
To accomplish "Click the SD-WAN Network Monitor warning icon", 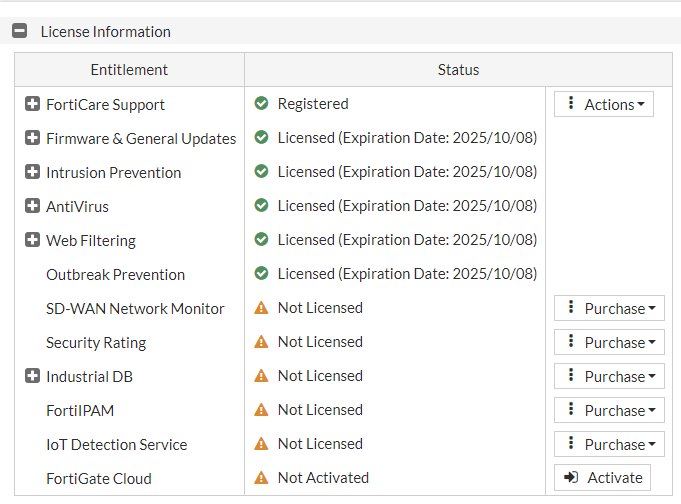I will point(261,308).
